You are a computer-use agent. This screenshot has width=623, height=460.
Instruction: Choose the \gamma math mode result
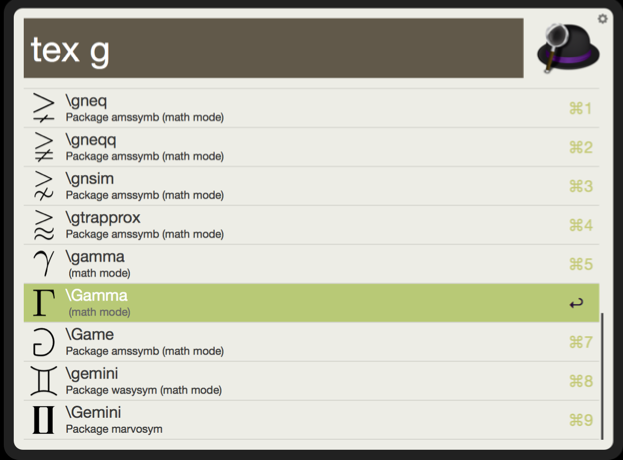click(x=312, y=264)
